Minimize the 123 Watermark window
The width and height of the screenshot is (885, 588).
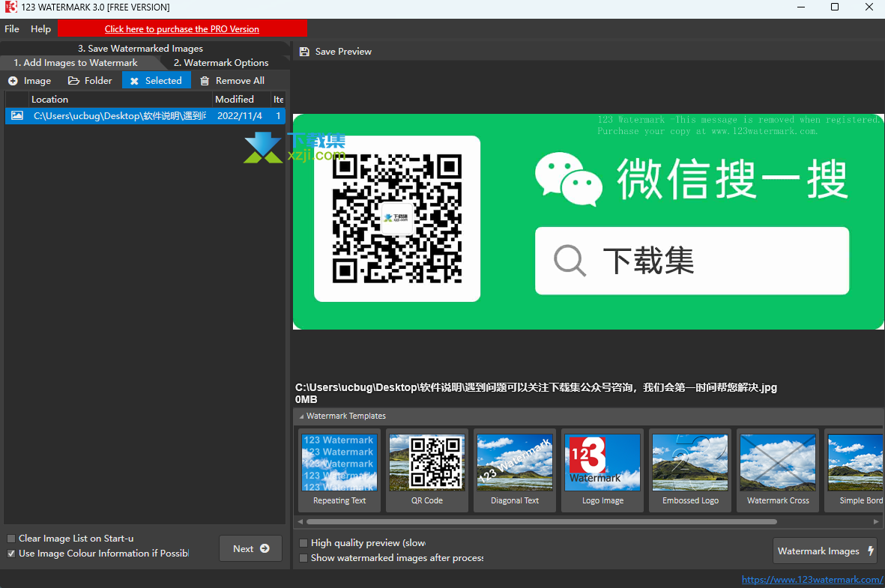coord(802,7)
